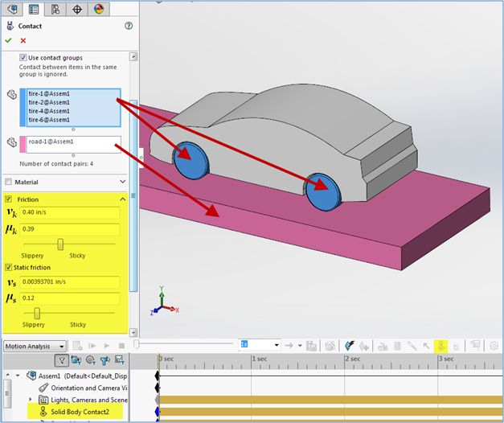504x423 pixels.
Task: Click the Filter Driving icon
Action: click(91, 360)
